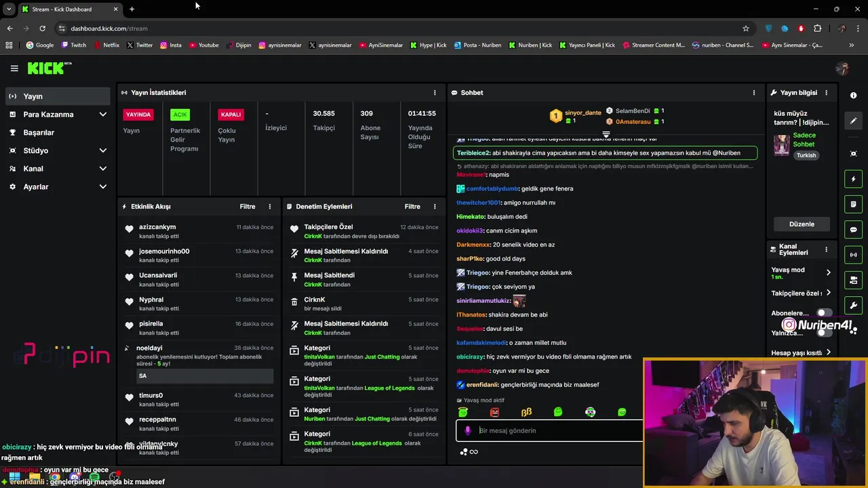Bookmark this page with the star icon
Viewport: 868px width, 488px height.
746,28
